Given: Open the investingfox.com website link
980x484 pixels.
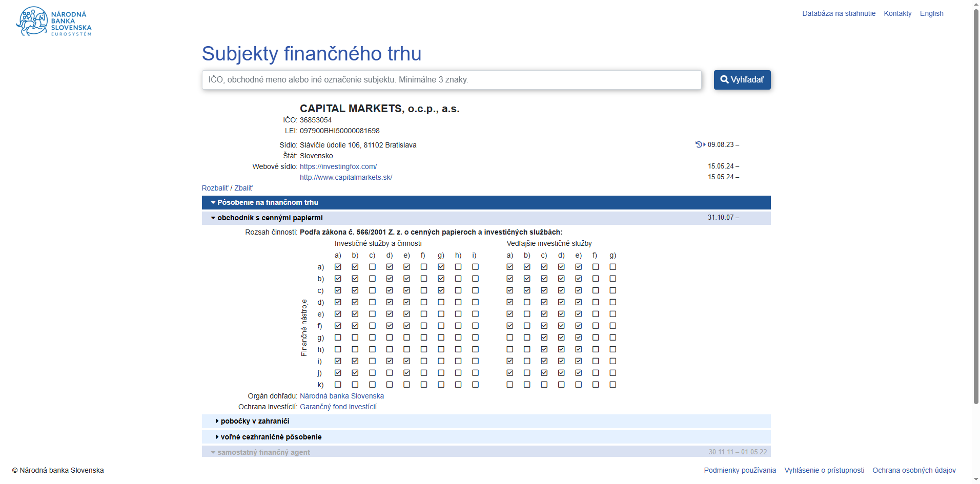Looking at the screenshot, I should [x=338, y=166].
